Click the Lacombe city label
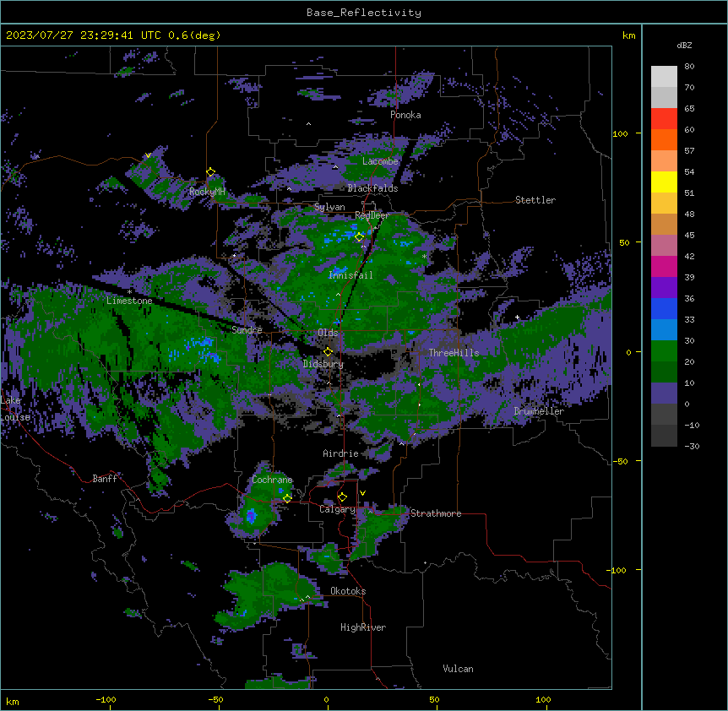 (380, 161)
